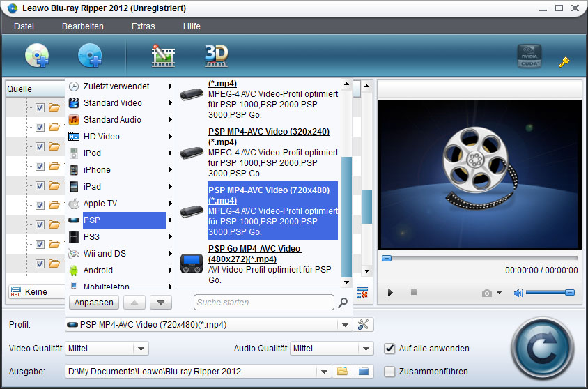This screenshot has width=588, height=389.
Task: Toggle the first source list checkbox
Action: point(40,107)
